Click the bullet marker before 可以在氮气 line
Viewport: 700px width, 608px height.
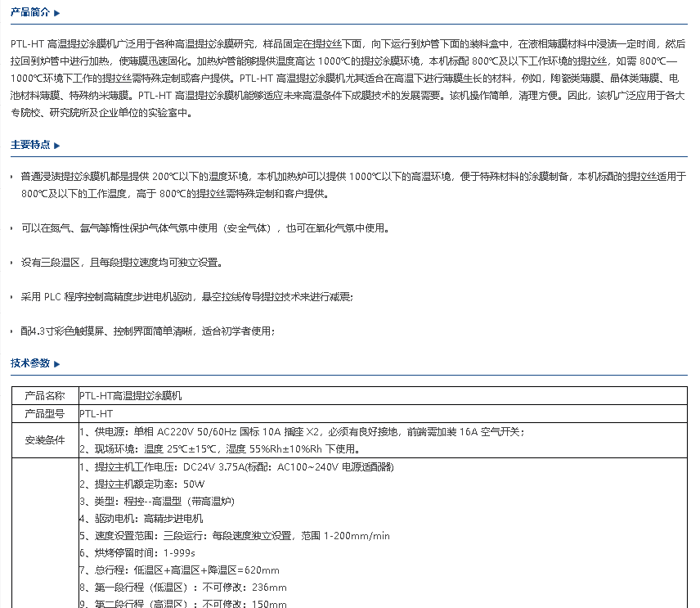(11, 229)
